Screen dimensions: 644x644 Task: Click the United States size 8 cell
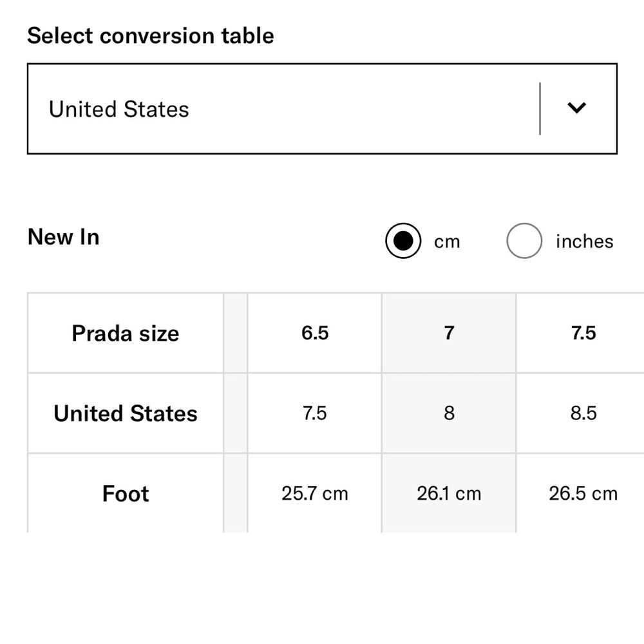(x=449, y=413)
